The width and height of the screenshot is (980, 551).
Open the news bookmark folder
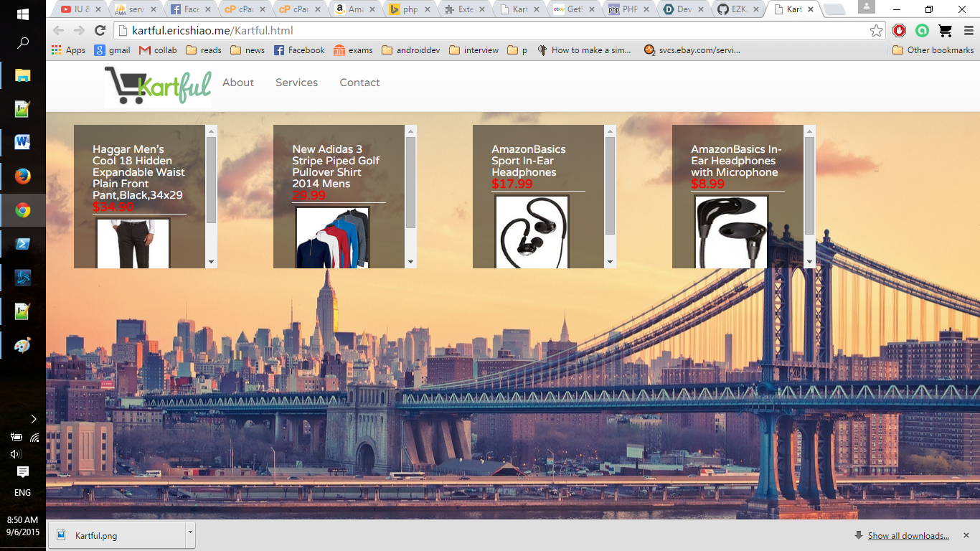pos(248,50)
